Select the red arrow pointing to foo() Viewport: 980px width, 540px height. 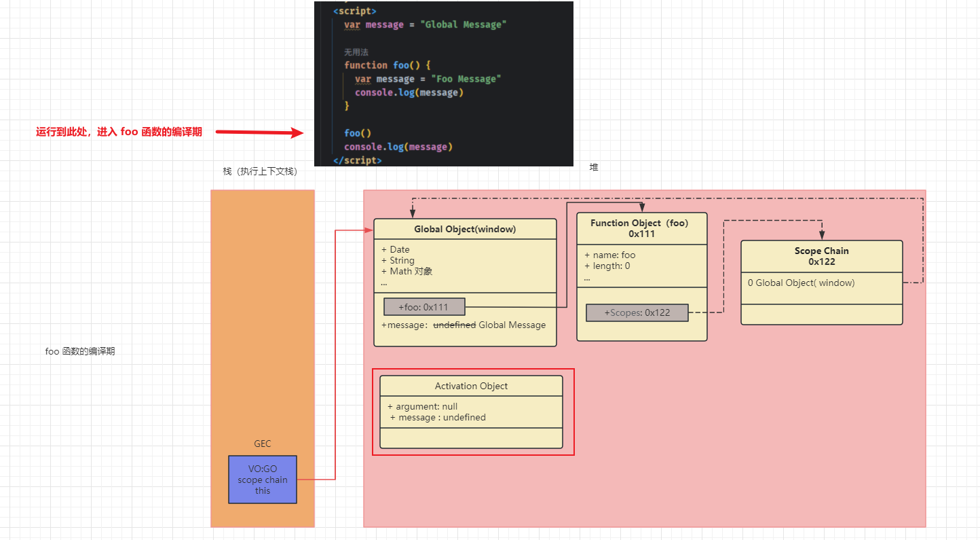tap(259, 133)
